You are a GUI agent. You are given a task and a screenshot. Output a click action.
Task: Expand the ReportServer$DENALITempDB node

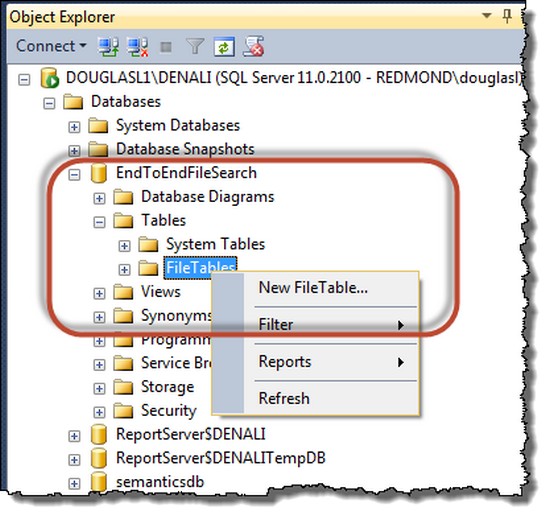click(74, 460)
